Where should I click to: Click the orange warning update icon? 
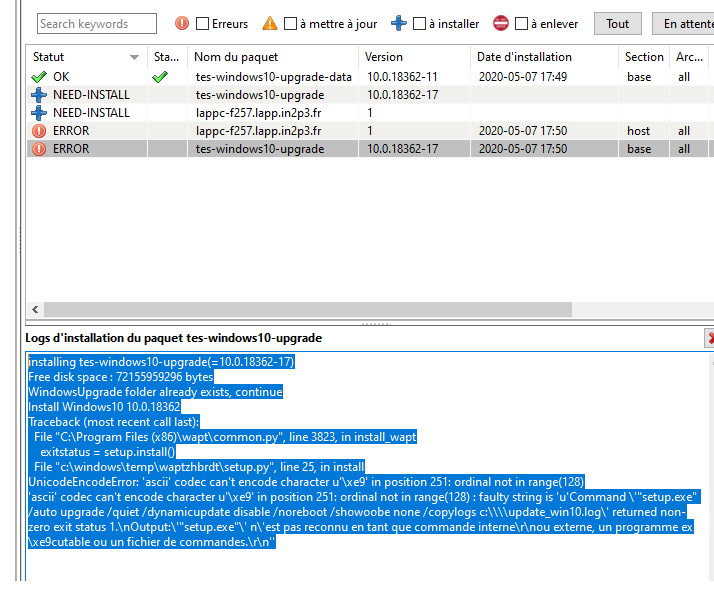[270, 23]
